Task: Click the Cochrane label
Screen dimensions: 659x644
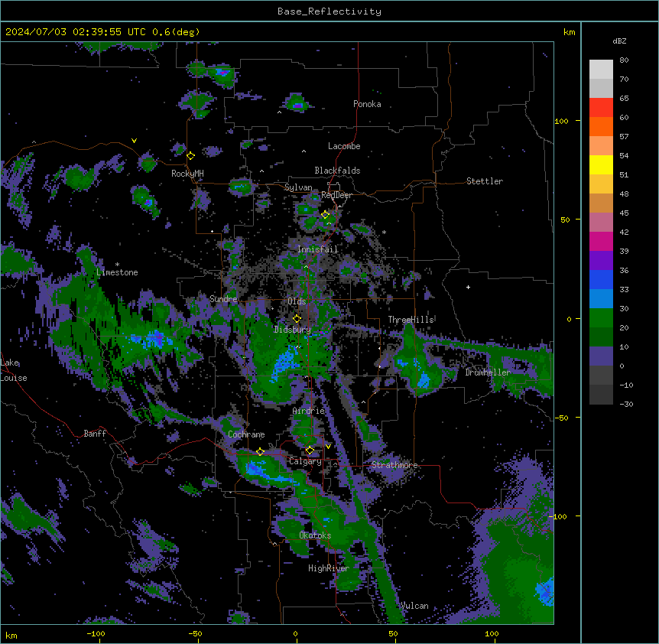Action: [246, 434]
